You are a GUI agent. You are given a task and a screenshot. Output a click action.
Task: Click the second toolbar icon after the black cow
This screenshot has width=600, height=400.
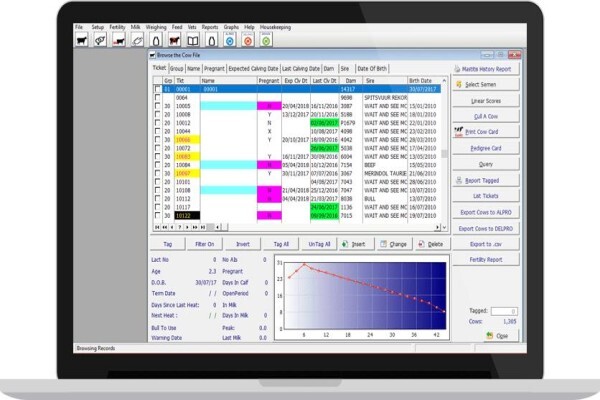pos(100,40)
